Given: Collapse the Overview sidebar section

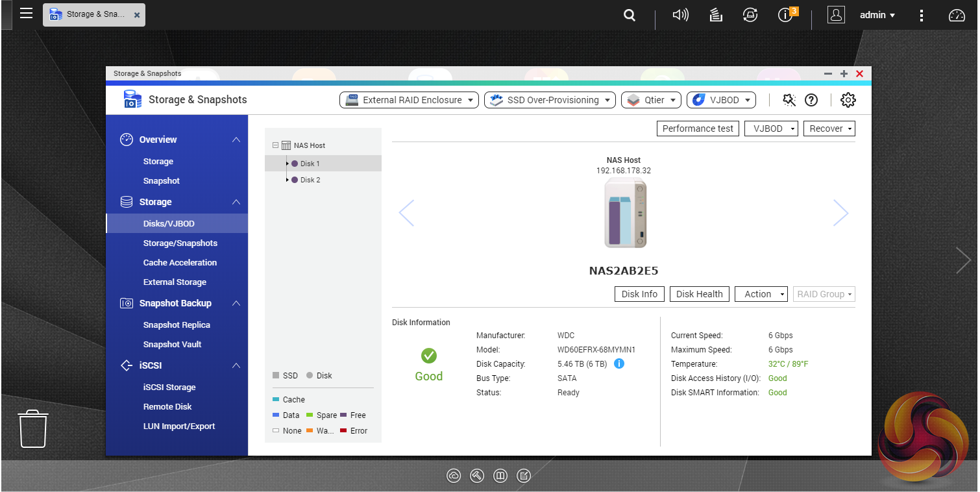Looking at the screenshot, I should [x=236, y=140].
